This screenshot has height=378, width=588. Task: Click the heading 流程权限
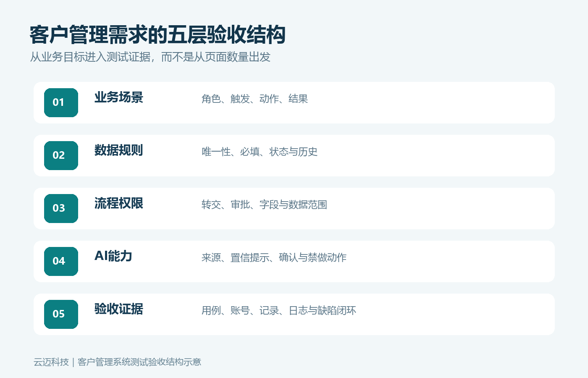click(119, 203)
